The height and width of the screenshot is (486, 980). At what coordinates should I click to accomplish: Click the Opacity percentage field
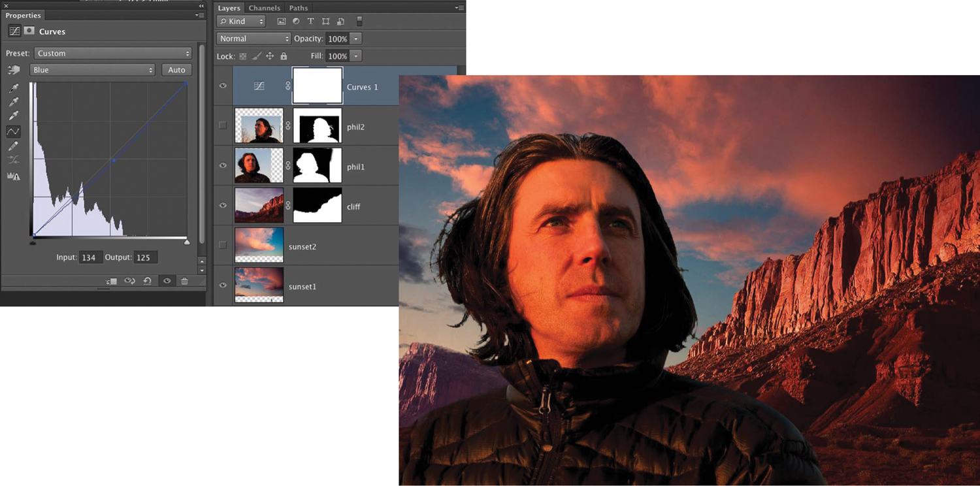click(x=338, y=39)
